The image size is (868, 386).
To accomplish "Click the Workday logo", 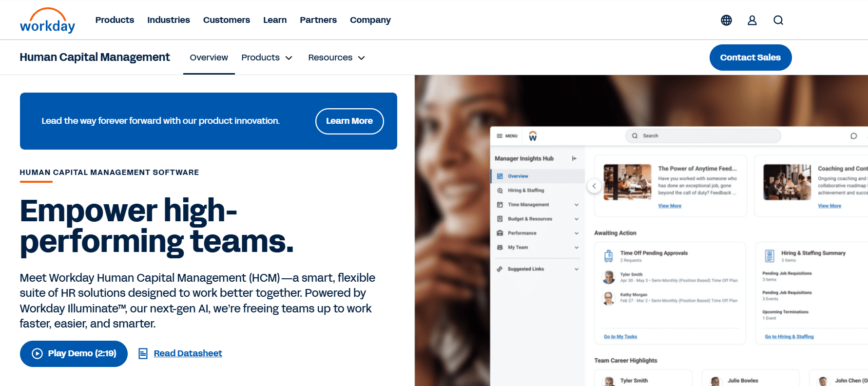I will (x=47, y=20).
